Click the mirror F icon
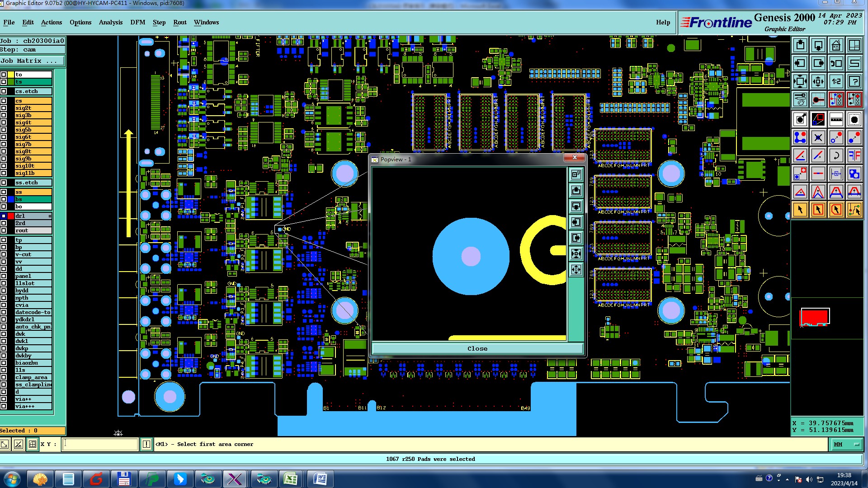Viewport: 868px width, 488px height. click(854, 155)
